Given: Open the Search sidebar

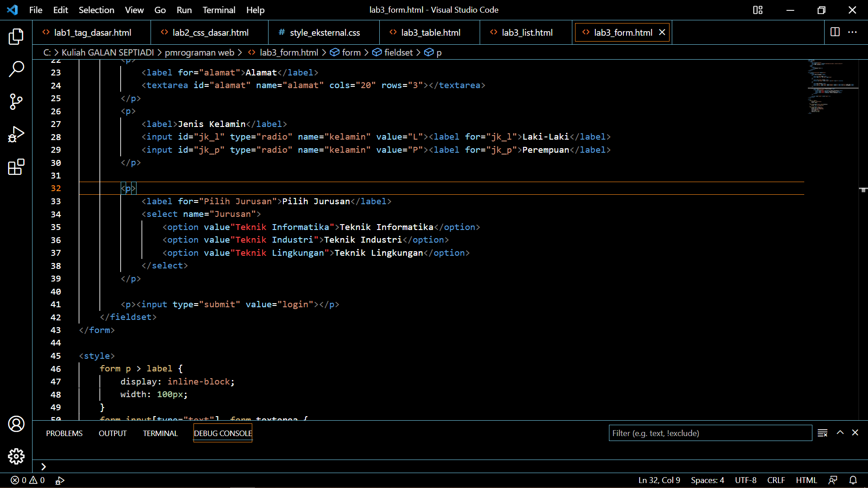Looking at the screenshot, I should click(x=16, y=69).
